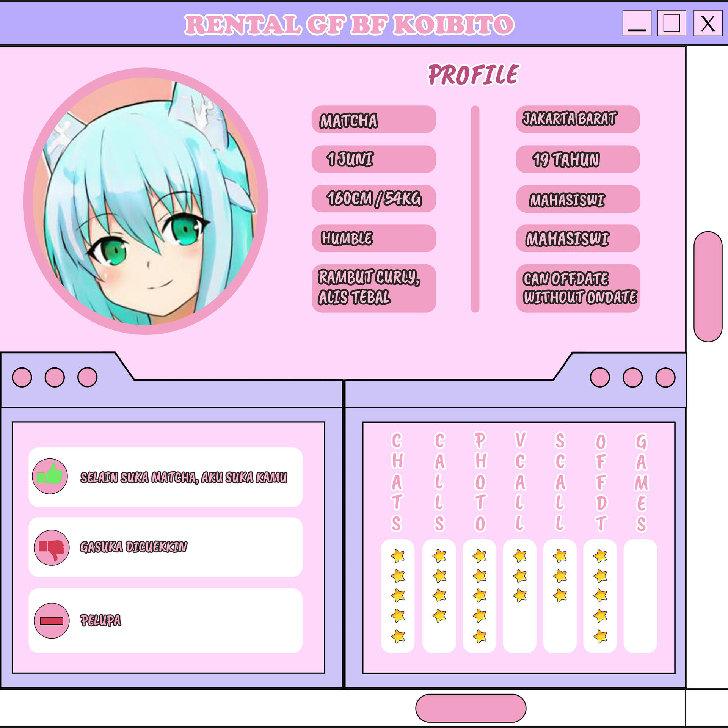728x728 pixels.
Task: Click the rightmost pink dot on right panel
Action: click(665, 377)
